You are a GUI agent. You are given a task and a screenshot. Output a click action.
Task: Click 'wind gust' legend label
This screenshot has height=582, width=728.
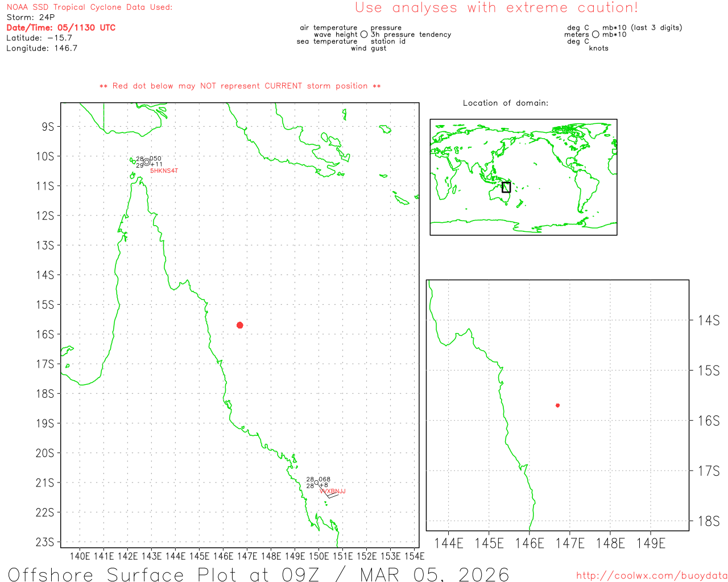[x=369, y=48]
